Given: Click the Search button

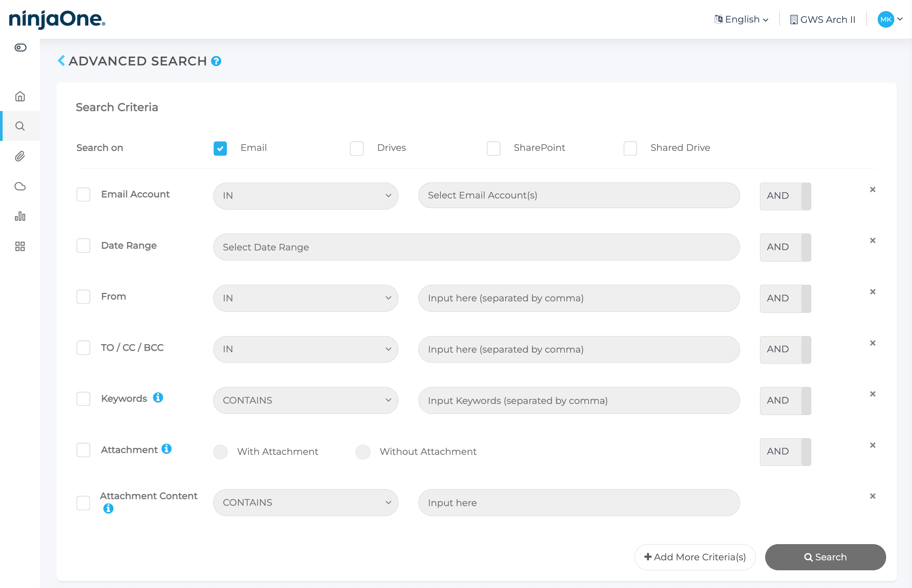Looking at the screenshot, I should point(825,557).
